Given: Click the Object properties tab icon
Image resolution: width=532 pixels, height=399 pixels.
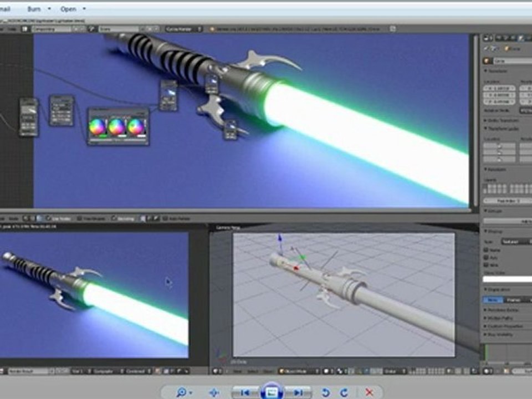Looking at the screenshot, I should click(x=522, y=38).
